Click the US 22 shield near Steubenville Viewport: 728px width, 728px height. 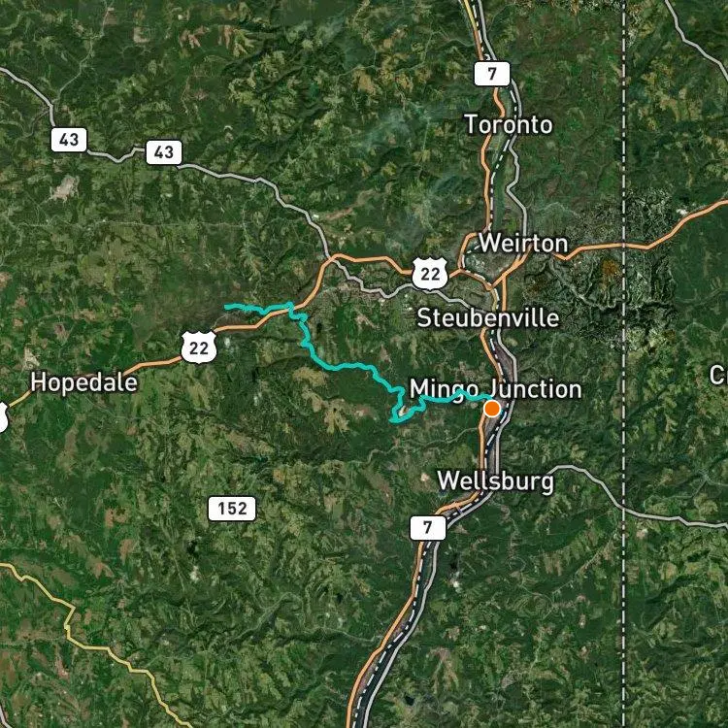(x=430, y=274)
